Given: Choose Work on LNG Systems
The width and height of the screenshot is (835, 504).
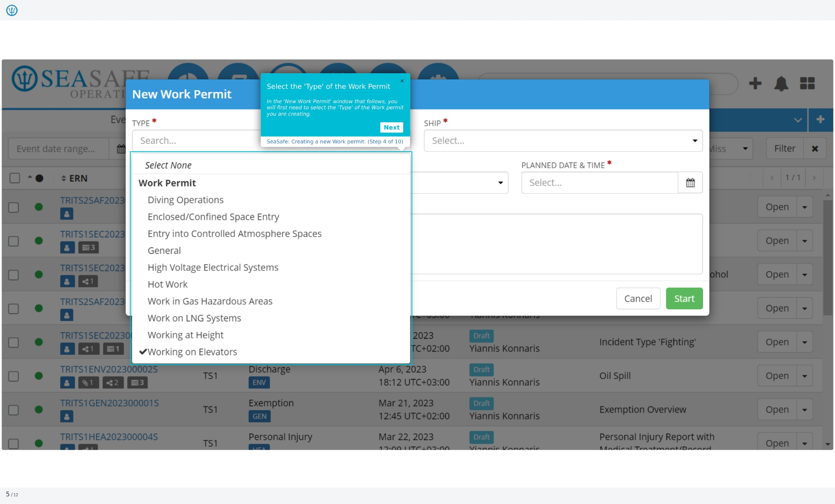Looking at the screenshot, I should [x=194, y=318].
